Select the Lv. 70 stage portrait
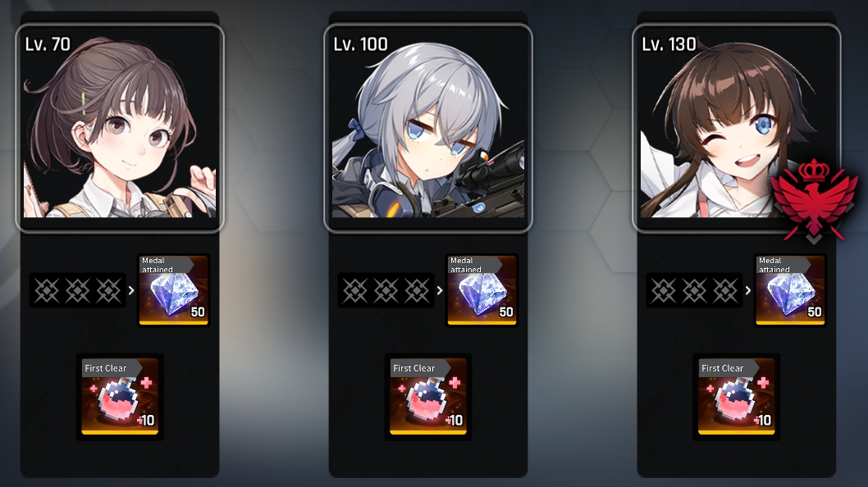This screenshot has height=487, width=868. pyautogui.click(x=120, y=128)
